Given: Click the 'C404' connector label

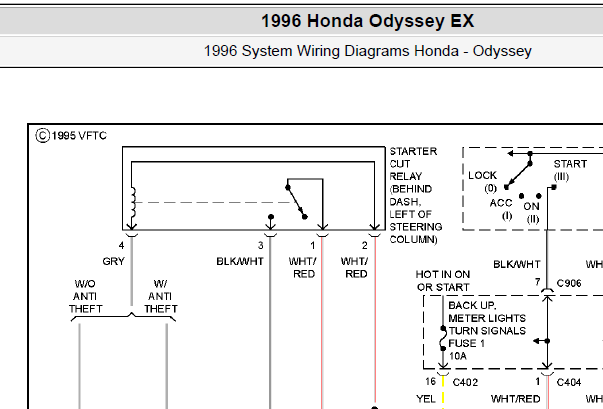Looking at the screenshot, I should coord(569,382).
